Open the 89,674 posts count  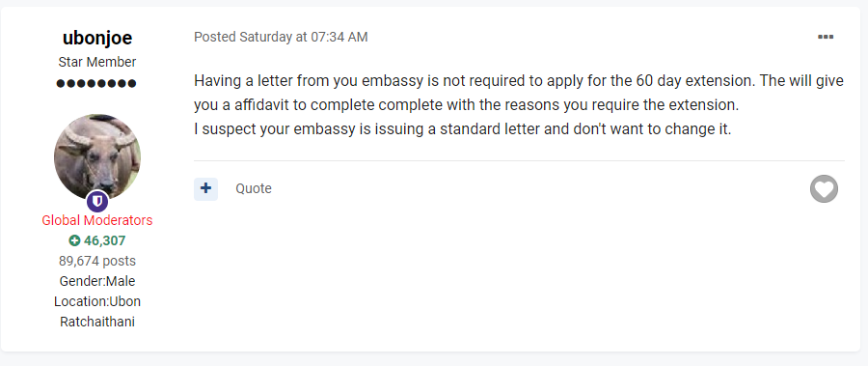coord(97,261)
